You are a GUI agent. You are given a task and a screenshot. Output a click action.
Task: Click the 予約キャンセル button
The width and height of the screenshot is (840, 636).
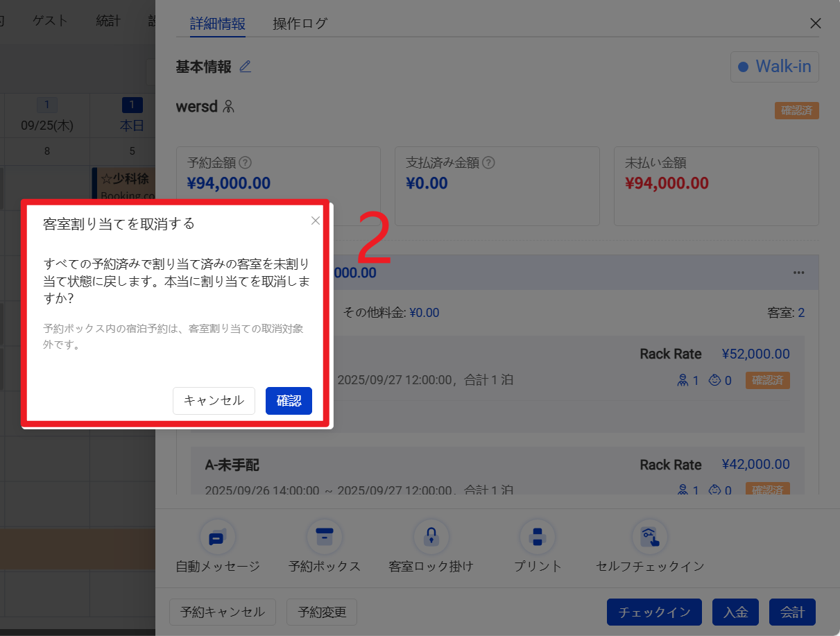(x=223, y=612)
